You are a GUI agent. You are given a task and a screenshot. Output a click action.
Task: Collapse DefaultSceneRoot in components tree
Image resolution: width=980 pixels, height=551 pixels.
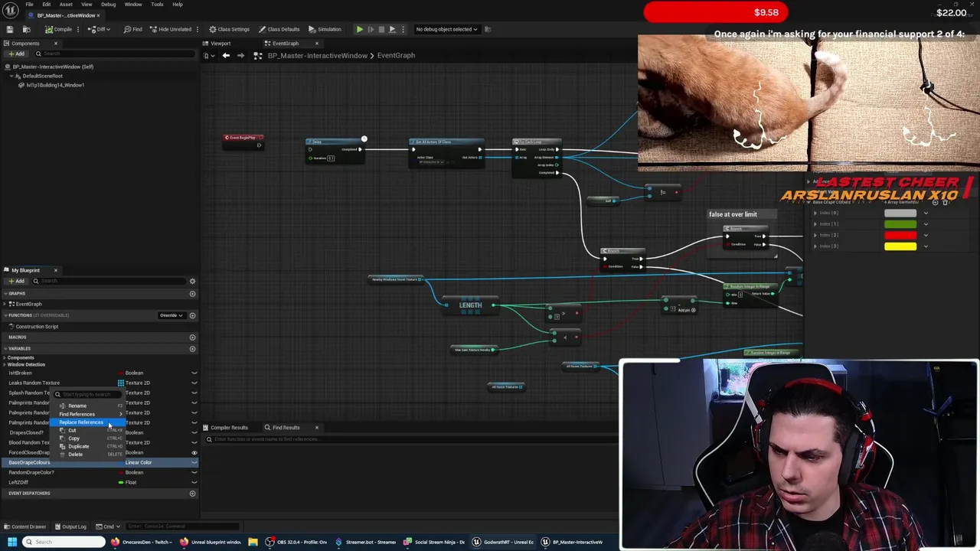coord(11,77)
